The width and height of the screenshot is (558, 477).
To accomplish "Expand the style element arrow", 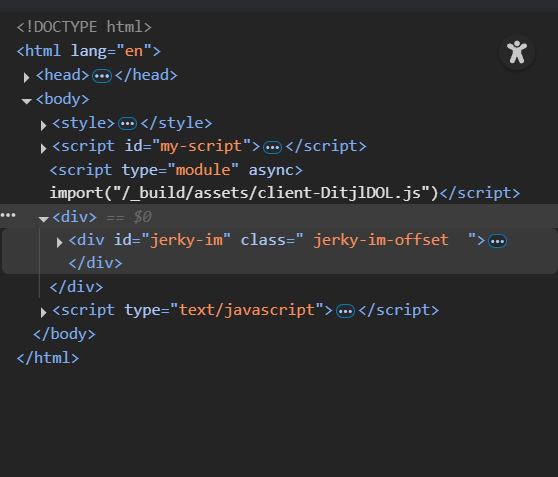I will 43,125.
